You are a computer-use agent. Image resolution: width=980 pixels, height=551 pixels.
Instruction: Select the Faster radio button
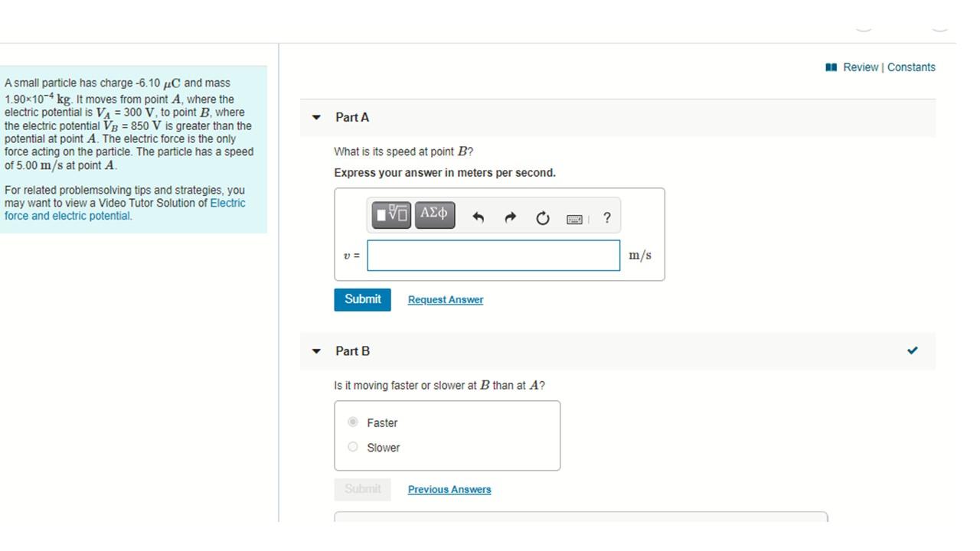(353, 422)
